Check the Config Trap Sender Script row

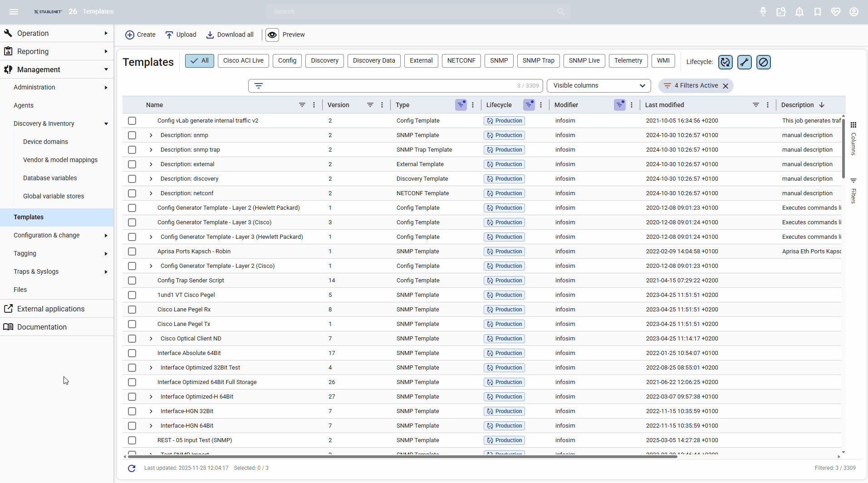[x=132, y=281]
